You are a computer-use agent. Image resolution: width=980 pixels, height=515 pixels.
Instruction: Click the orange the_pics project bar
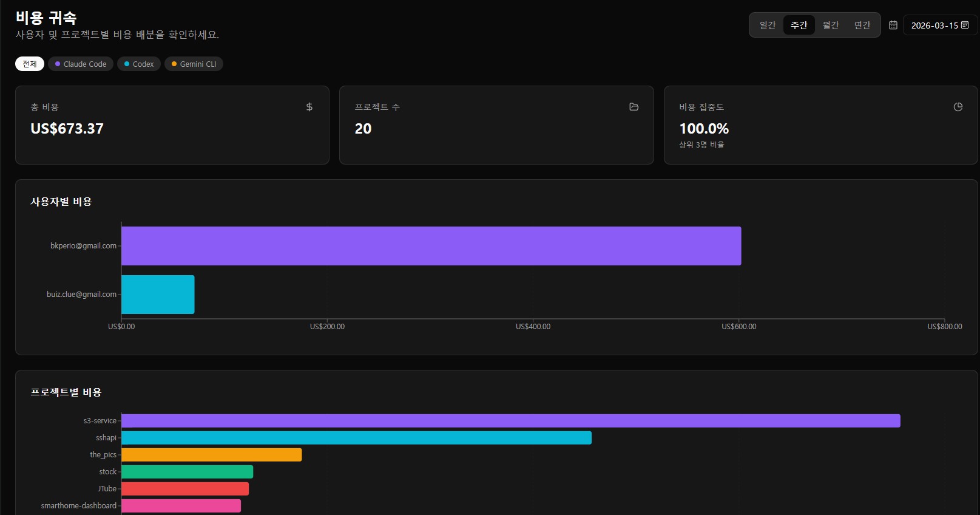tap(211, 455)
